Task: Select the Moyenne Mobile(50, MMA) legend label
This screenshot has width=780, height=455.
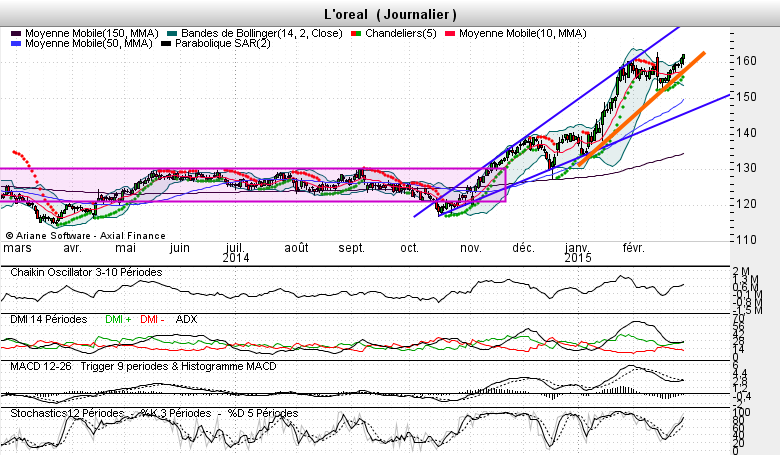Action: 89,43
